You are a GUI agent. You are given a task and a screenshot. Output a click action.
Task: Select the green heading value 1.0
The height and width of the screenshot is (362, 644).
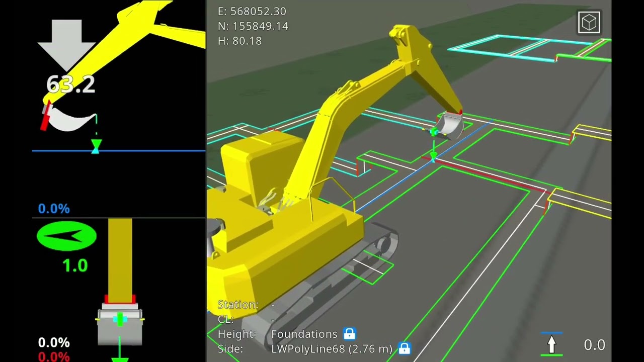pyautogui.click(x=75, y=265)
